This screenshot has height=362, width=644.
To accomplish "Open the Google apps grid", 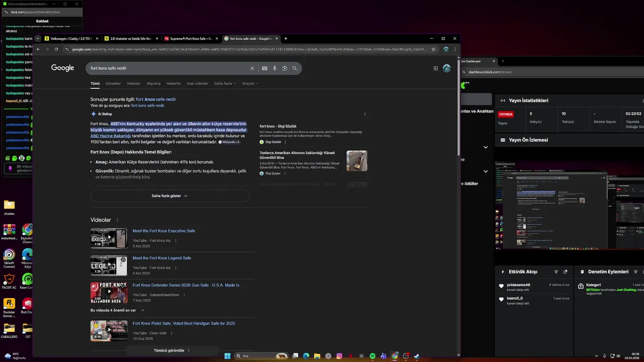I will click(x=436, y=68).
